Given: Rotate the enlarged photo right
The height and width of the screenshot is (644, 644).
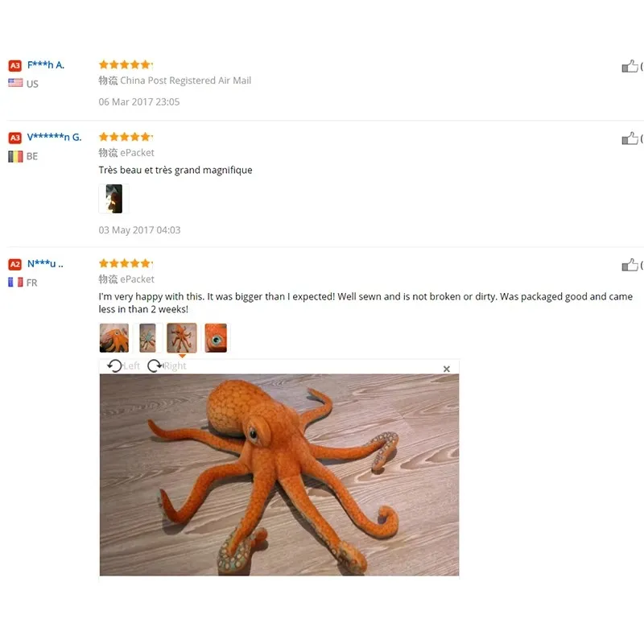Looking at the screenshot, I should click(x=167, y=365).
